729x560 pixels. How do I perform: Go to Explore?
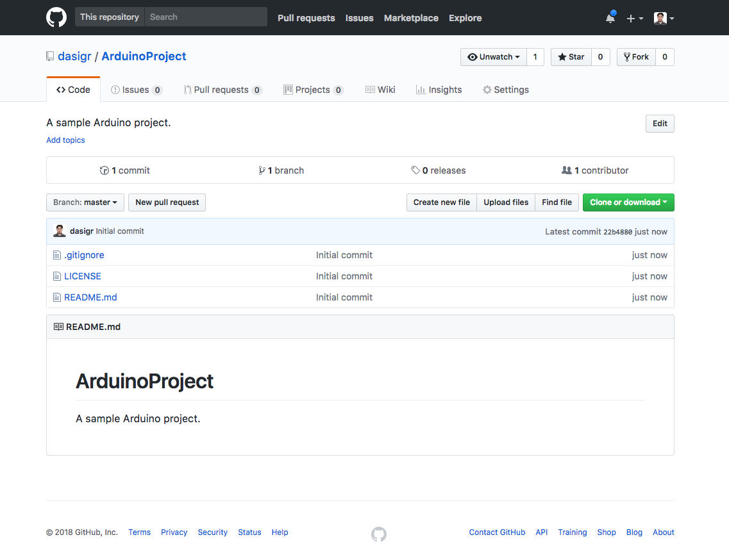(465, 18)
